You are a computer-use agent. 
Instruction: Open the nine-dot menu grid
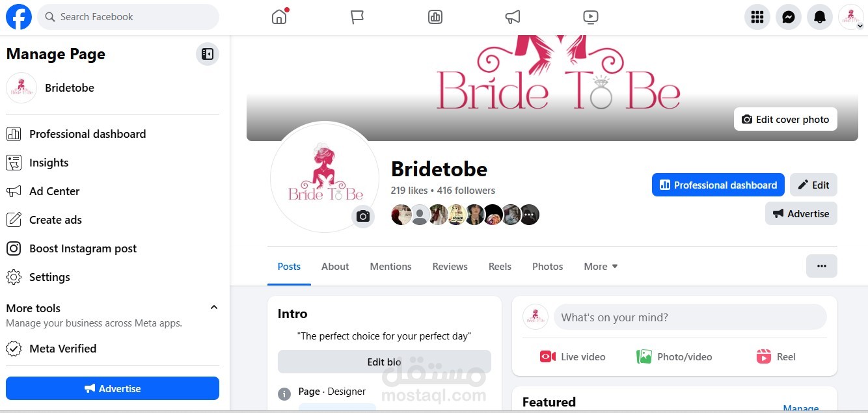[x=757, y=17]
